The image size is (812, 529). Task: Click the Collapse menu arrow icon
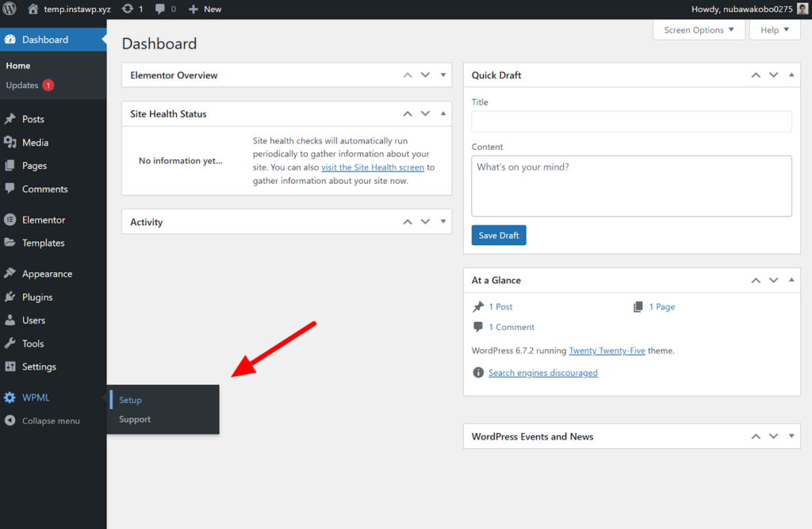click(x=10, y=420)
